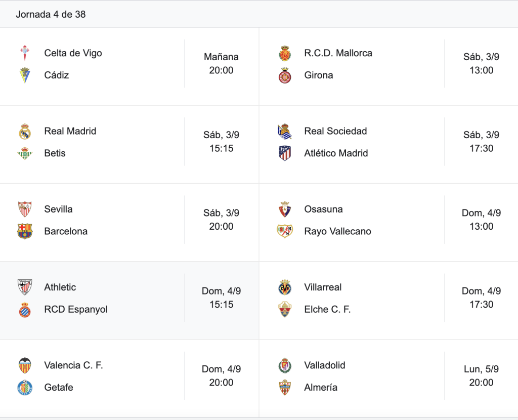Open the Sevilla team name

pos(59,209)
